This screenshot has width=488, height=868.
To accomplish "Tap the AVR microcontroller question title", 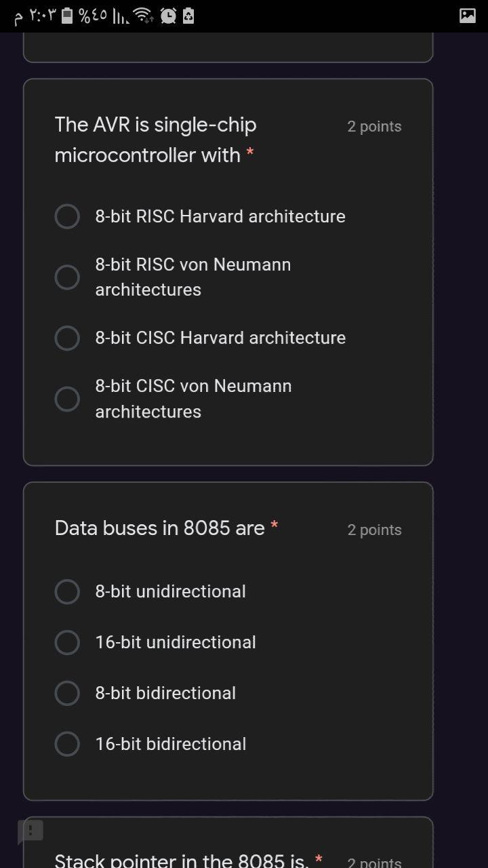I will click(x=156, y=140).
